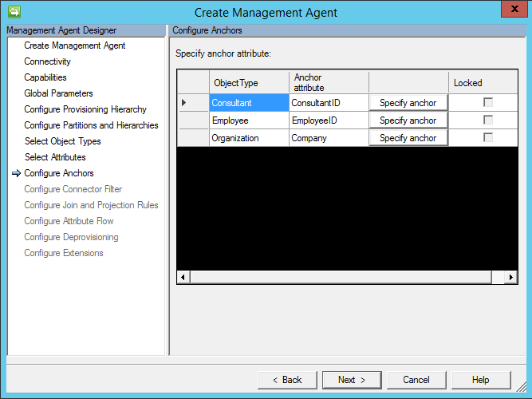This screenshot has height=399, width=532.
Task: Open the Global Parameters step
Action: pyautogui.click(x=58, y=93)
